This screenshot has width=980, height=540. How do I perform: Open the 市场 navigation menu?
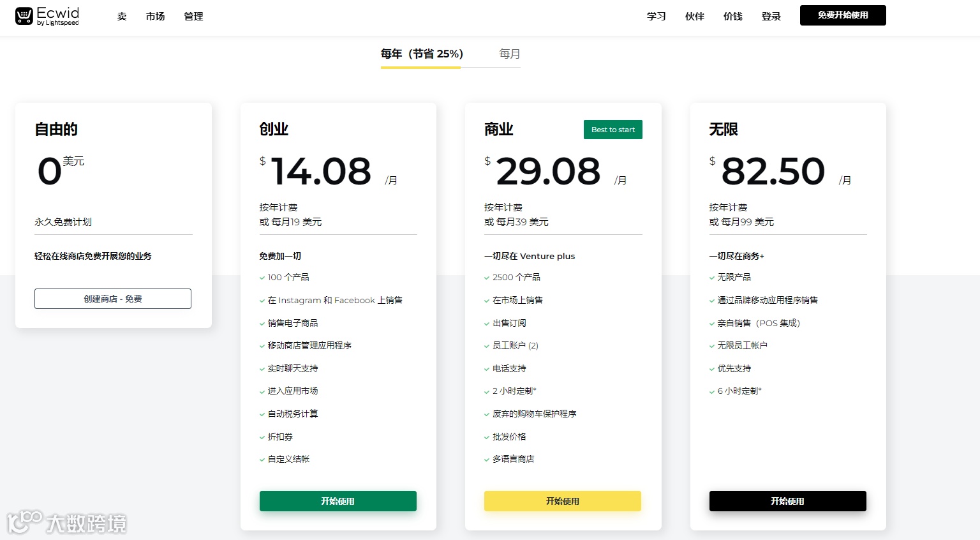155,16
